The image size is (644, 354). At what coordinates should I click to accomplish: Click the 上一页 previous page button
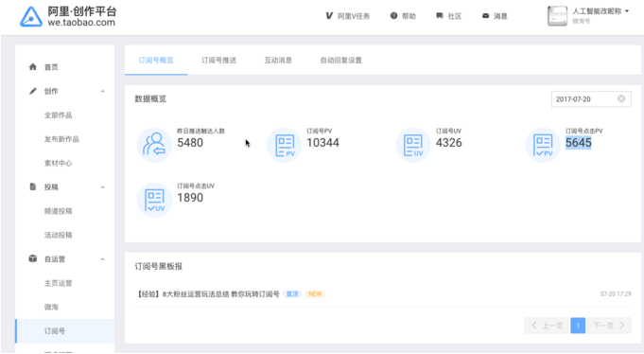547,326
